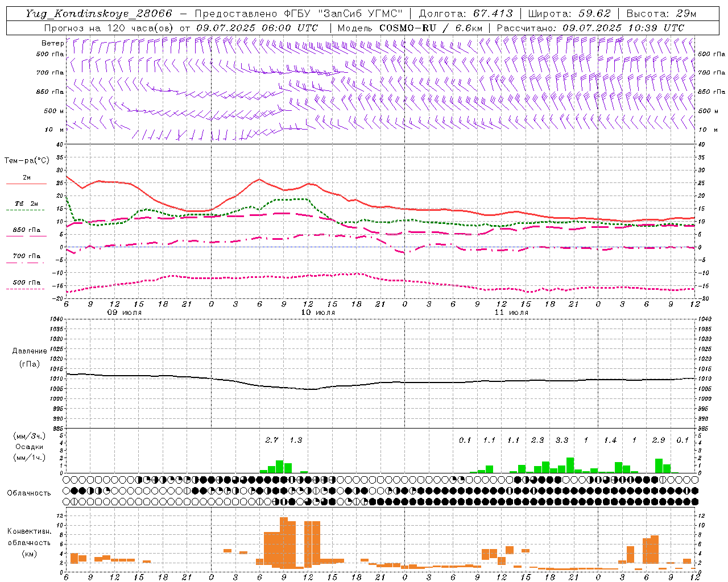Click the 2.3 three-hour precipitation value
728x582 pixels.
(537, 440)
